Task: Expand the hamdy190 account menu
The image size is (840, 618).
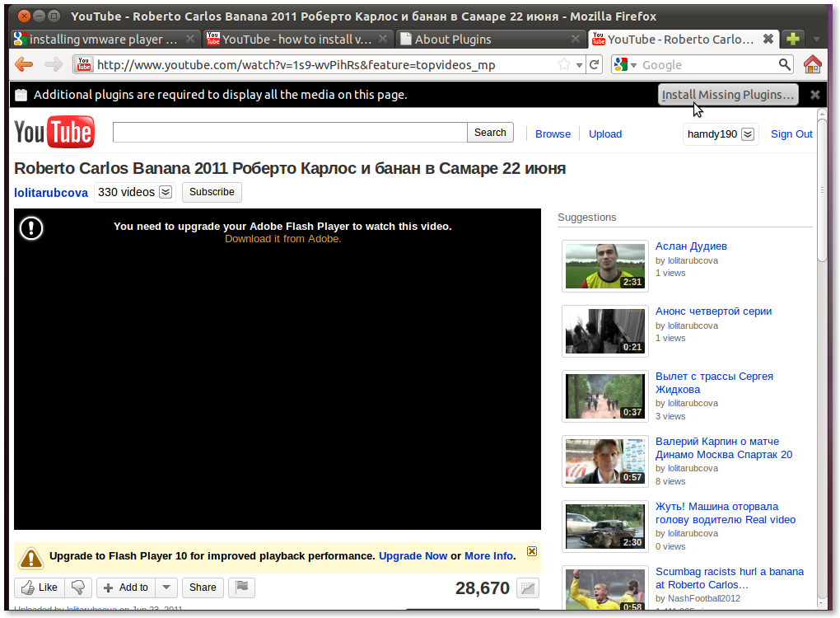Action: click(x=748, y=134)
